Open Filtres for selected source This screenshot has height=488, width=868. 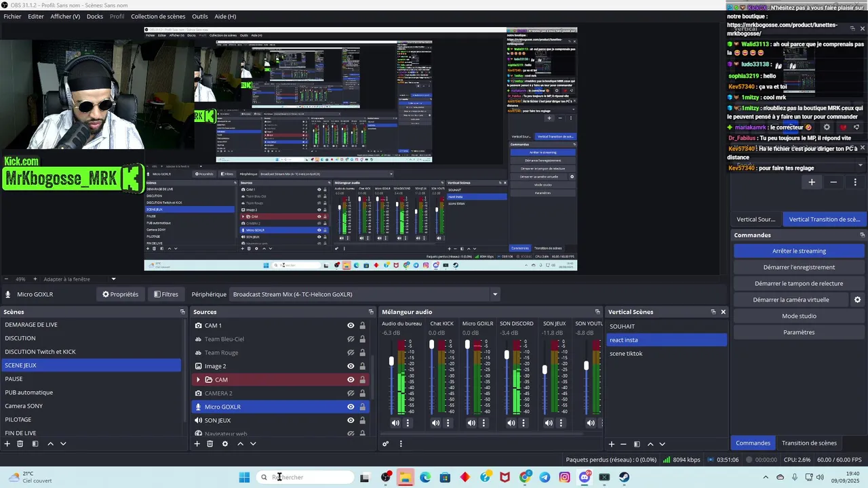166,294
